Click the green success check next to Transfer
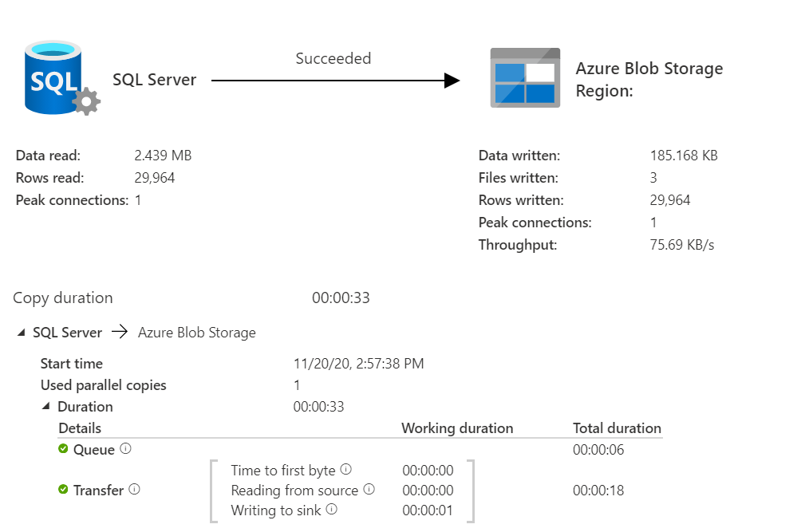 (x=63, y=490)
